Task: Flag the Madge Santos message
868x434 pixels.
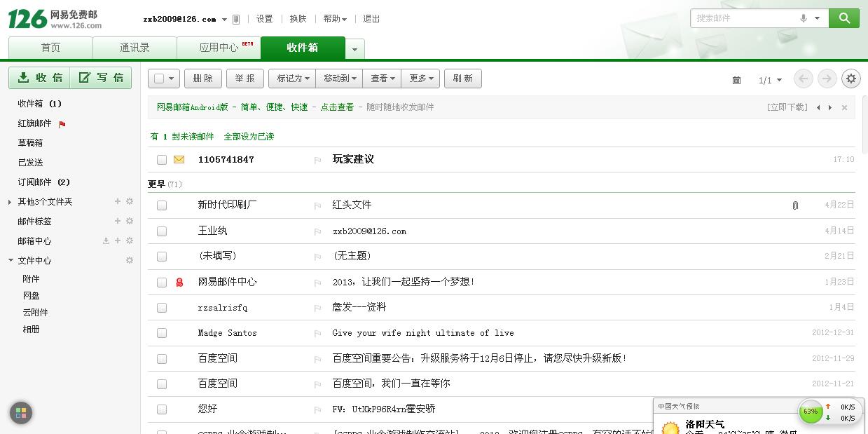Action: click(x=317, y=334)
